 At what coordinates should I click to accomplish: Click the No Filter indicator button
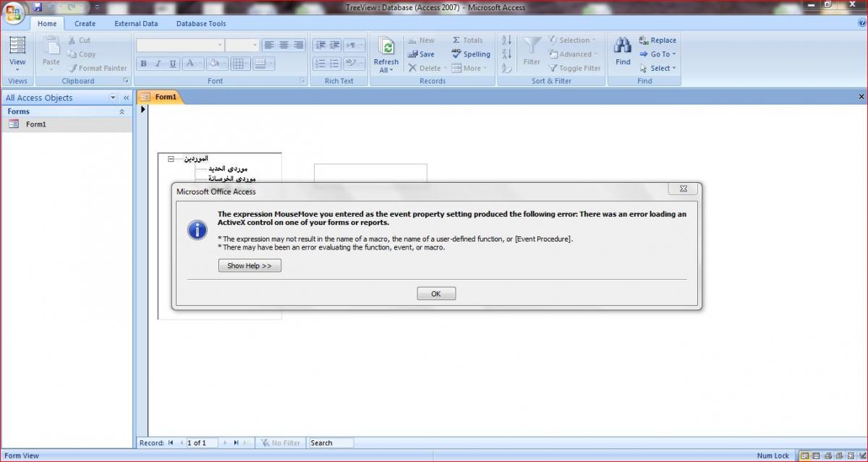point(280,443)
